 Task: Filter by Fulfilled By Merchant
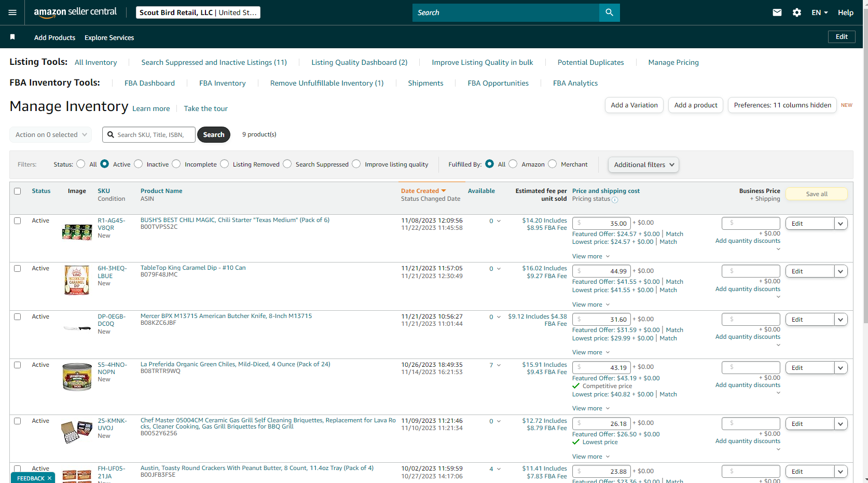pyautogui.click(x=553, y=164)
